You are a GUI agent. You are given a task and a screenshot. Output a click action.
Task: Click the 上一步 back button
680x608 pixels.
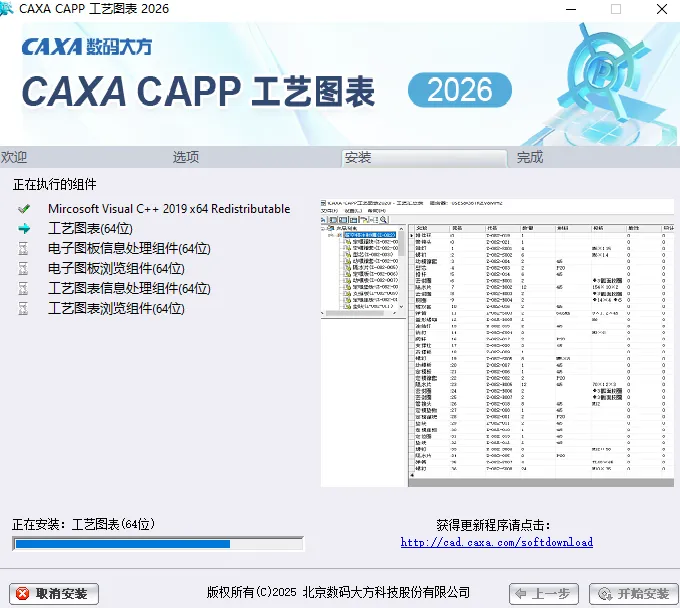(544, 594)
